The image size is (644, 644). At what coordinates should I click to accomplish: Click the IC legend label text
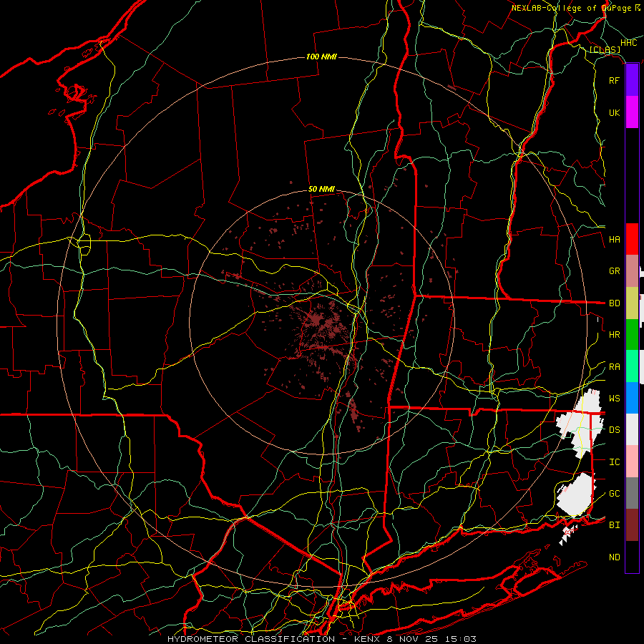click(x=614, y=462)
